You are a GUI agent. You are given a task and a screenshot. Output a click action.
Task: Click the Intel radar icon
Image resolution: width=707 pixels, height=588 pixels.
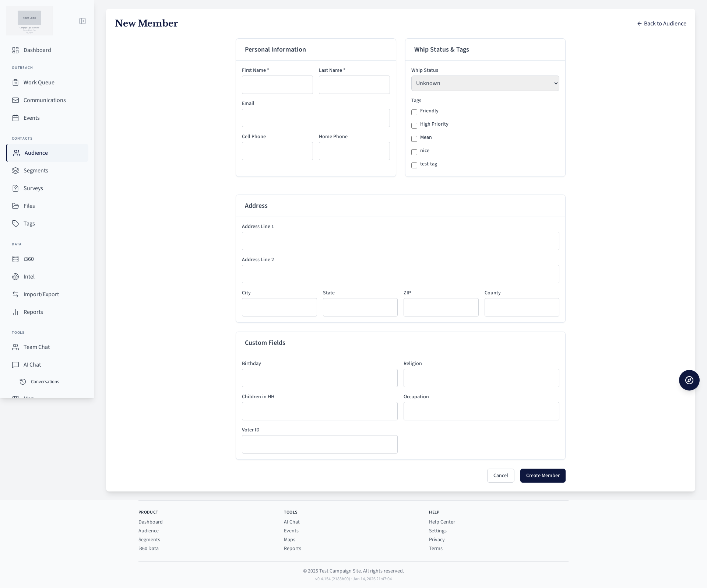coord(15,277)
